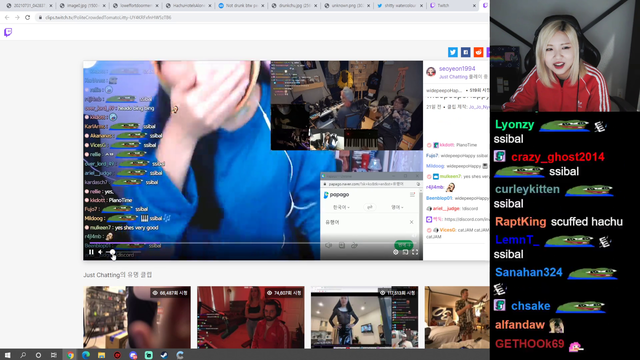640x360 pixels.
Task: Click the green square taskbar app
Action: pyautogui.click(x=149, y=355)
